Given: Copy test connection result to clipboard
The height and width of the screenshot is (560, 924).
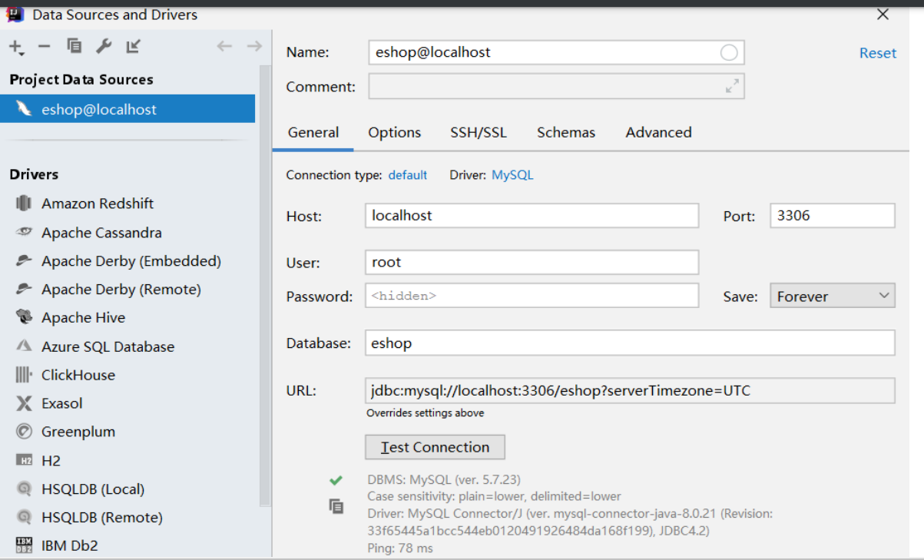Looking at the screenshot, I should [336, 506].
